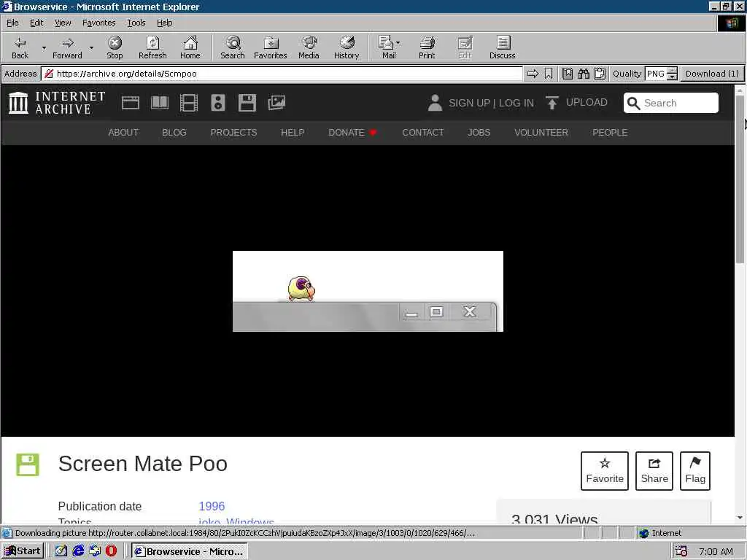Open the Web archive icon

click(x=130, y=103)
